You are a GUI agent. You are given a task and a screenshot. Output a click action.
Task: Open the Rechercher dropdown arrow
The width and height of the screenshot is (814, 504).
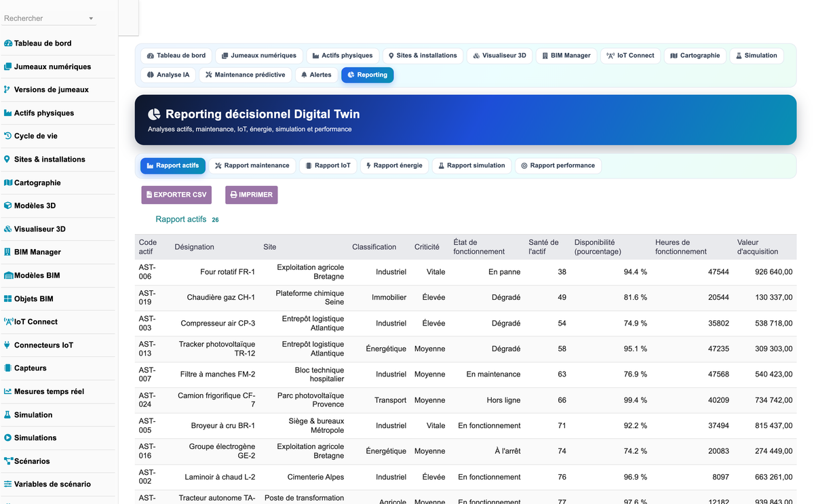coord(91,19)
